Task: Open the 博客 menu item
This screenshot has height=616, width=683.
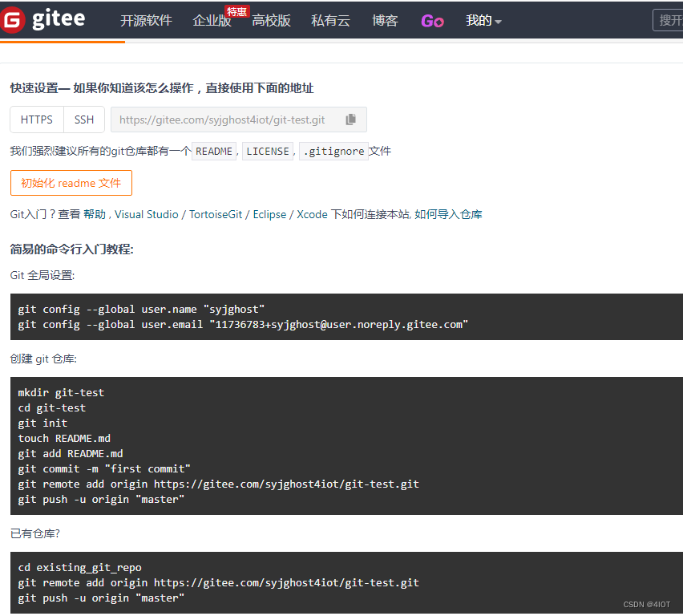Action: [385, 20]
